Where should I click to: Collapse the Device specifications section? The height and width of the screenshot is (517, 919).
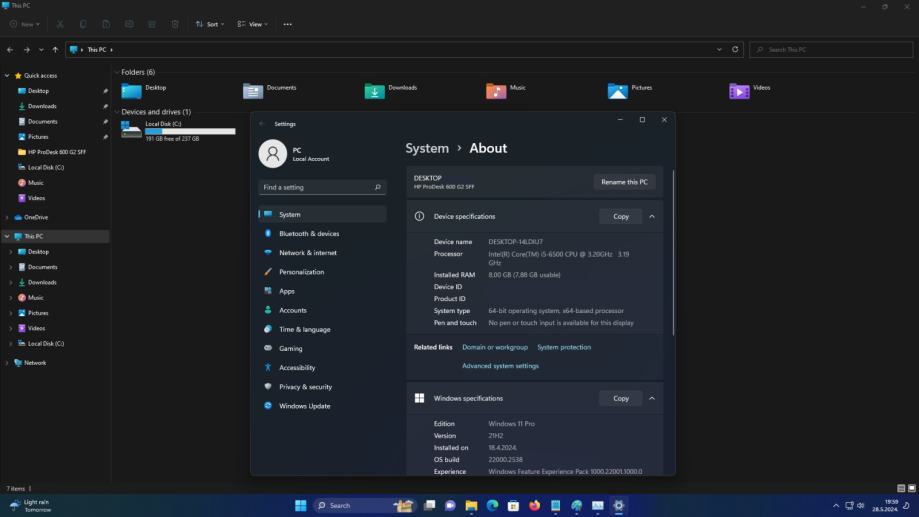[652, 216]
